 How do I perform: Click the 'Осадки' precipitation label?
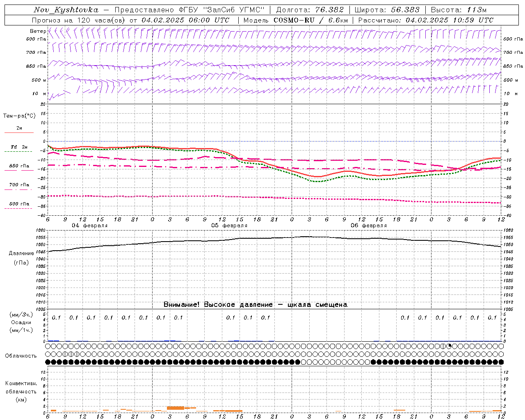click(x=21, y=322)
